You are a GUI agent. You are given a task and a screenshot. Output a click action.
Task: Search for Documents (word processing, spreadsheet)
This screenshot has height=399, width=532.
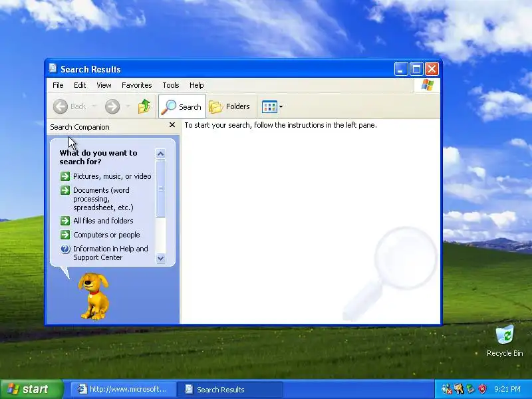tap(104, 199)
